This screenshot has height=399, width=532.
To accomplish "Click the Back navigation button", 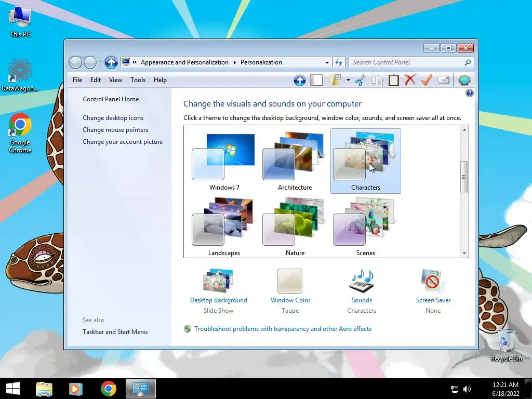I will pyautogui.click(x=75, y=62).
